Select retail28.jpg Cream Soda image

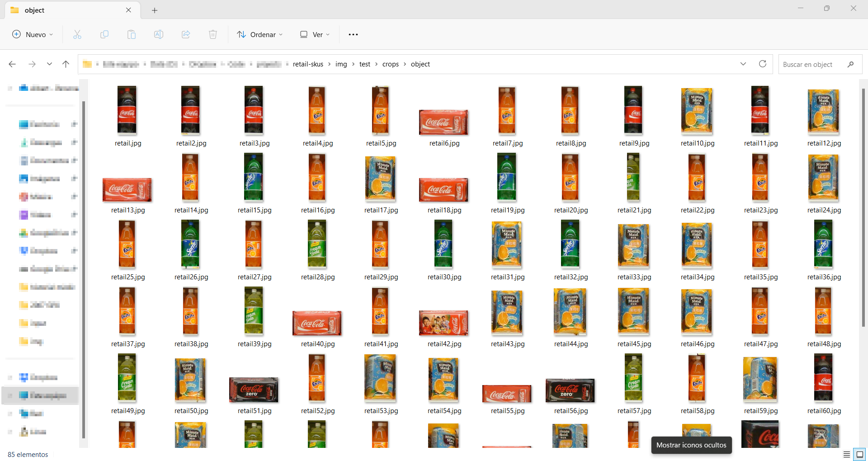(x=317, y=244)
